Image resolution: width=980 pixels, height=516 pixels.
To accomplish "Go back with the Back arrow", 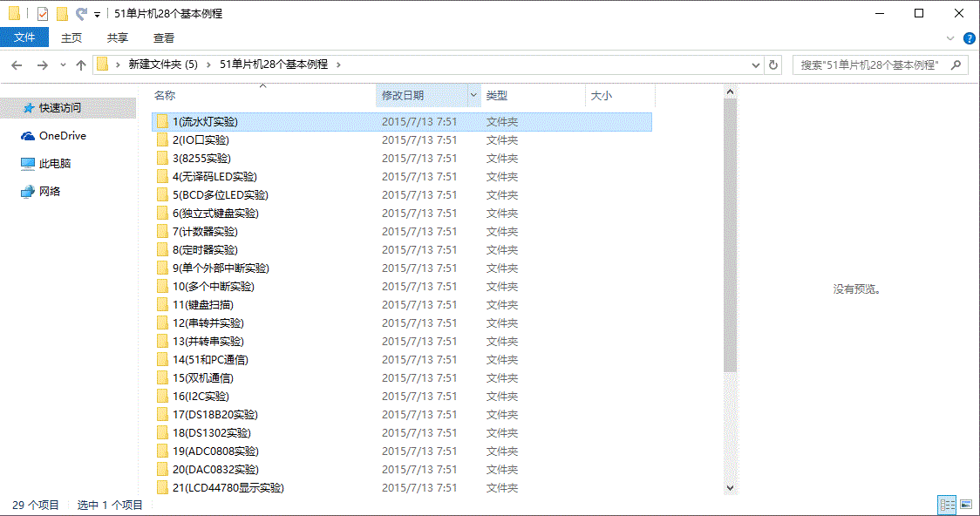I will click(17, 64).
